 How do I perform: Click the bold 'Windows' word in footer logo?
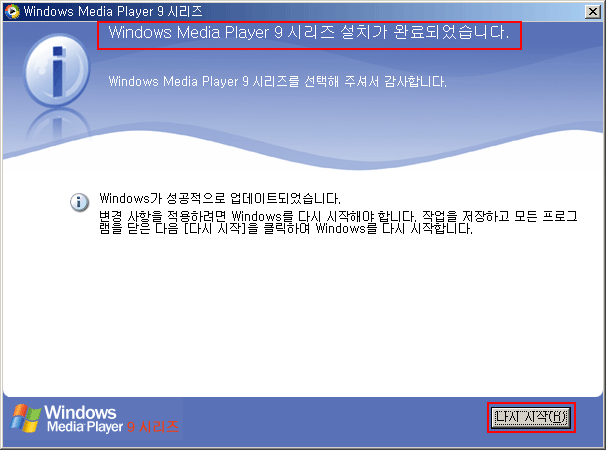pyautogui.click(x=82, y=412)
